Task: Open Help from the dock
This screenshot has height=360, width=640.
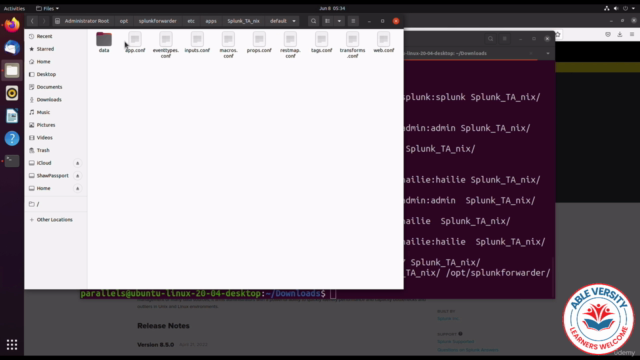Action: tap(12, 138)
